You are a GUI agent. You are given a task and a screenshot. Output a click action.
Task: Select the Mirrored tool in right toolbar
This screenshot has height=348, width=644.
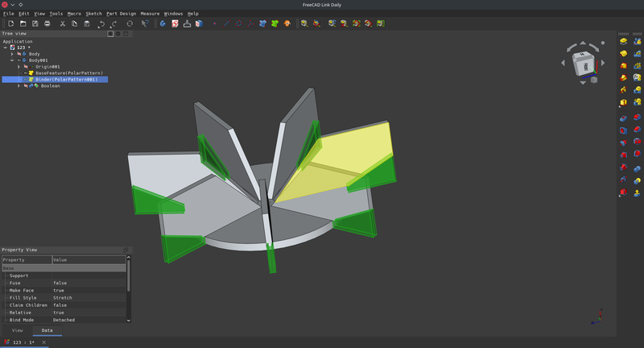[x=637, y=42]
